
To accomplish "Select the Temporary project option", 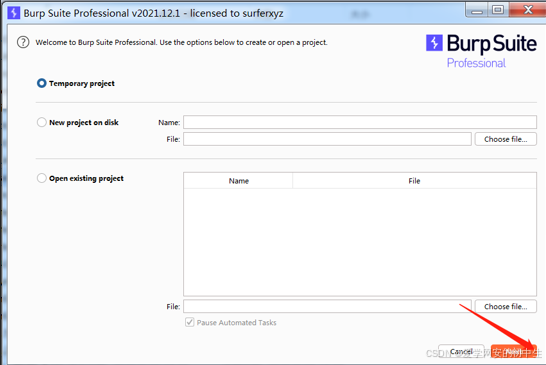I will pos(41,83).
